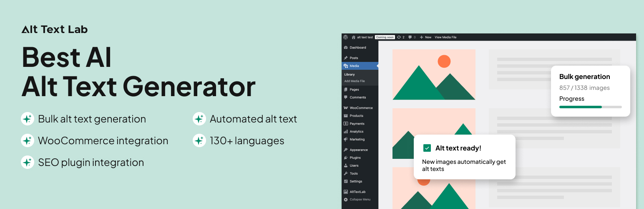Open the Appearance menu item
The width and height of the screenshot is (644, 209).
[x=360, y=150]
